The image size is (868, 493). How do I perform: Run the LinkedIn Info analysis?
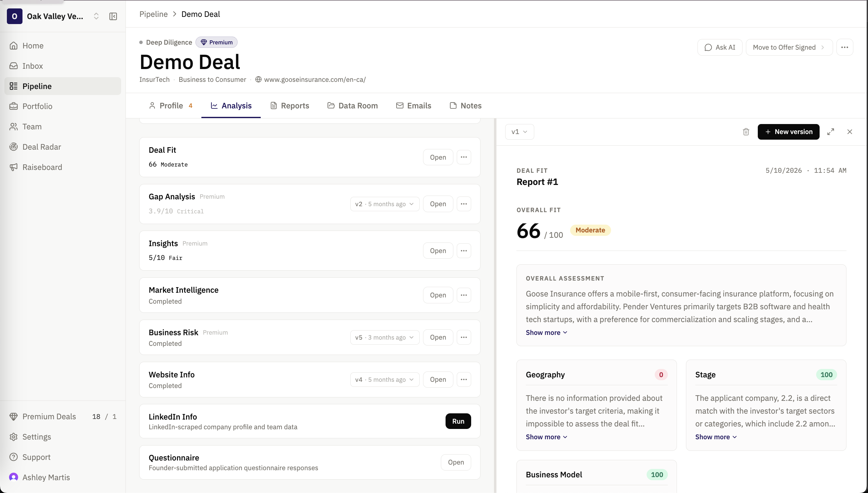pyautogui.click(x=458, y=421)
